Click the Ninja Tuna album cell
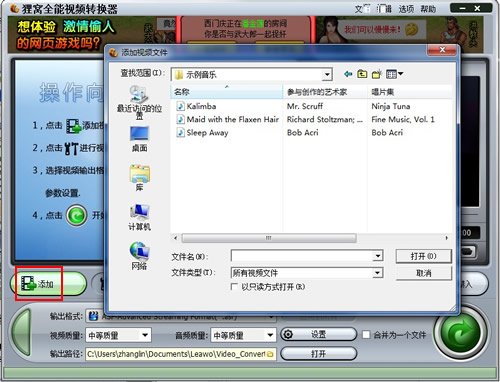Image resolution: width=500 pixels, height=382 pixels. click(391, 106)
